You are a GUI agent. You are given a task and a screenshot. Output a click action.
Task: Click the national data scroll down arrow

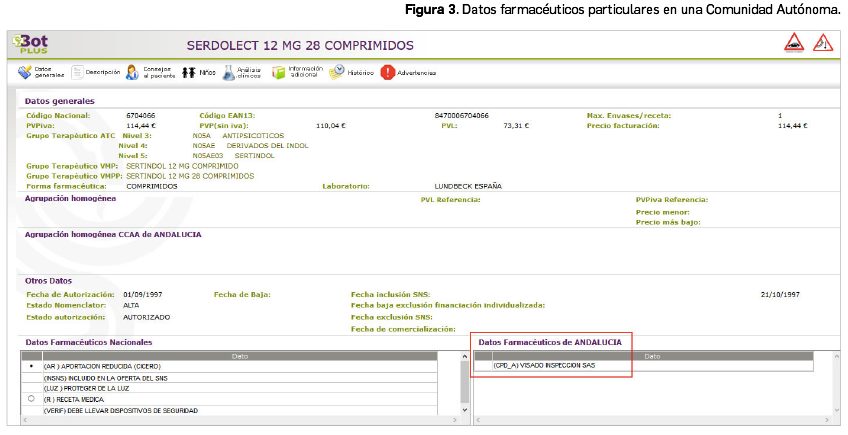pyautogui.click(x=465, y=410)
